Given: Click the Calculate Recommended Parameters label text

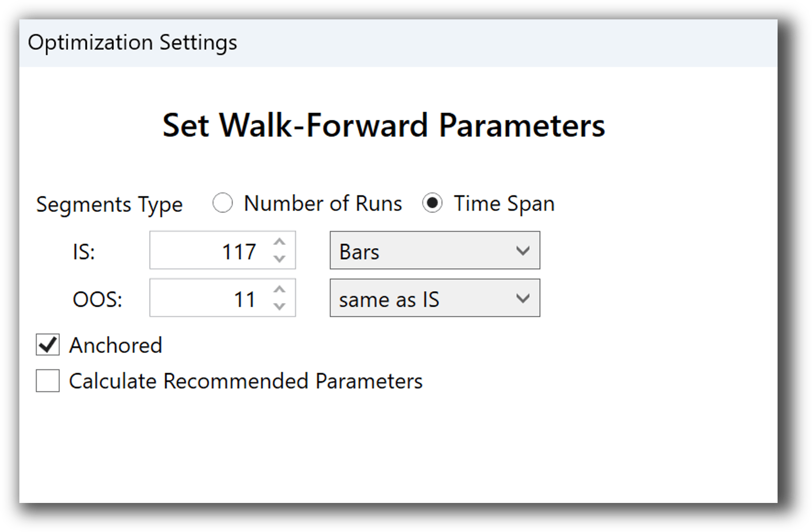Looking at the screenshot, I should pyautogui.click(x=246, y=381).
